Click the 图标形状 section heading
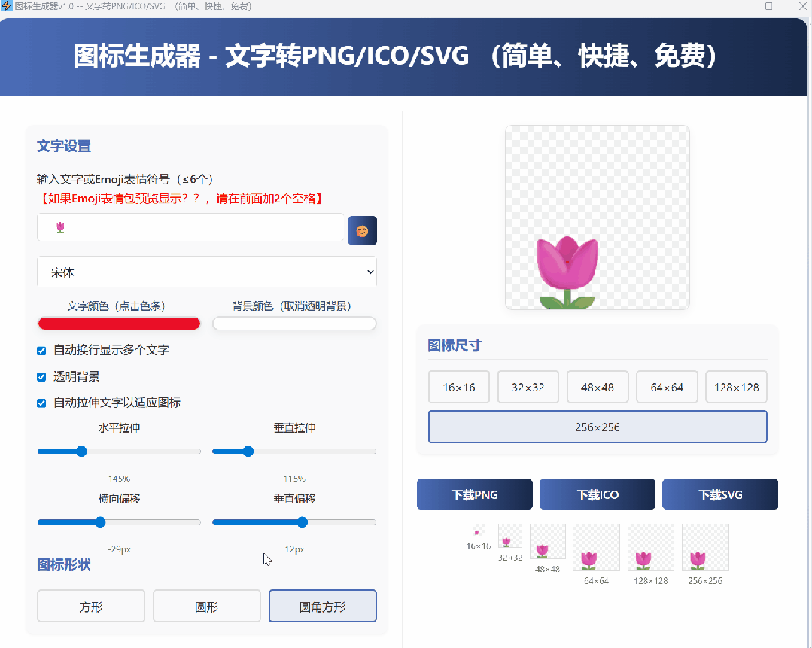 pyautogui.click(x=64, y=564)
